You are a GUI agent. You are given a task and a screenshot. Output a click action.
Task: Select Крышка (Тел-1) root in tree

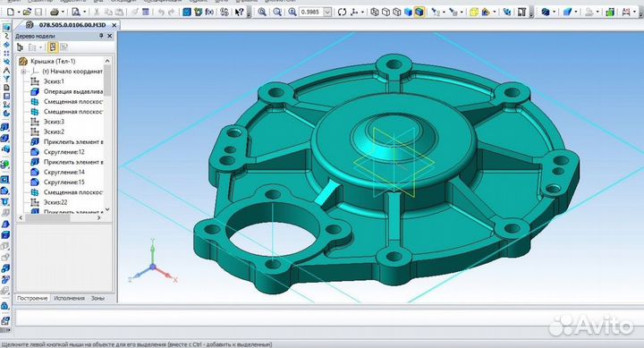pyautogui.click(x=53, y=61)
